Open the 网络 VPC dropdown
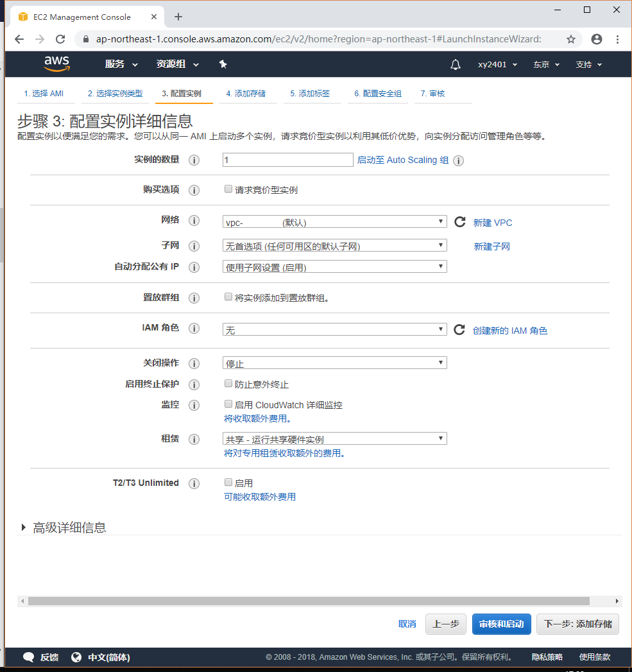 [x=335, y=221]
